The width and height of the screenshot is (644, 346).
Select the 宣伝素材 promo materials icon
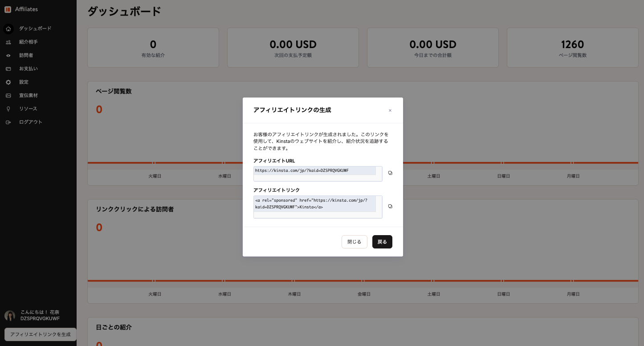[8, 95]
